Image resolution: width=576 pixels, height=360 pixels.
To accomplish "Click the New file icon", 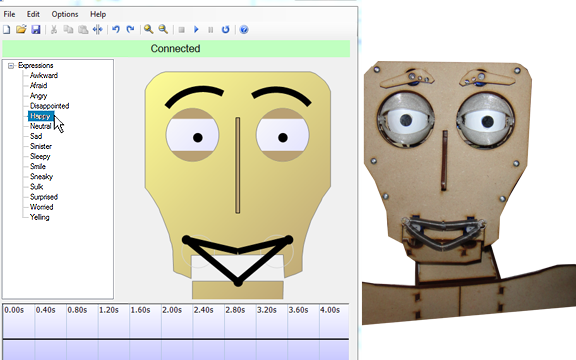I will point(7,29).
